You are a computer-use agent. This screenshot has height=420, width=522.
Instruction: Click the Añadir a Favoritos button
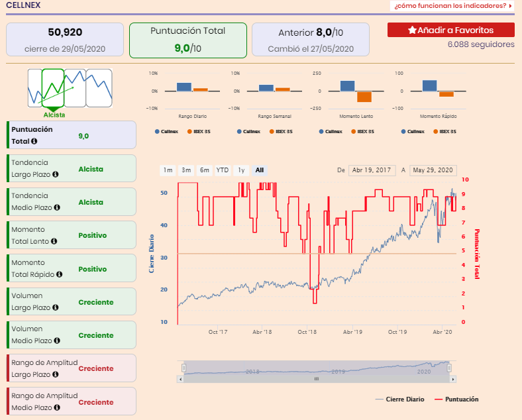[x=450, y=30]
